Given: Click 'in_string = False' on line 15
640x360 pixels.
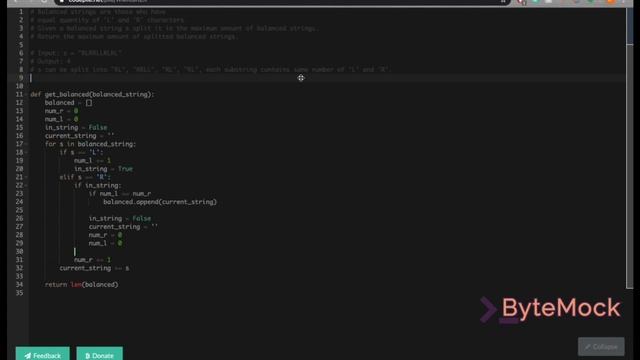Looking at the screenshot, I should point(76,128).
